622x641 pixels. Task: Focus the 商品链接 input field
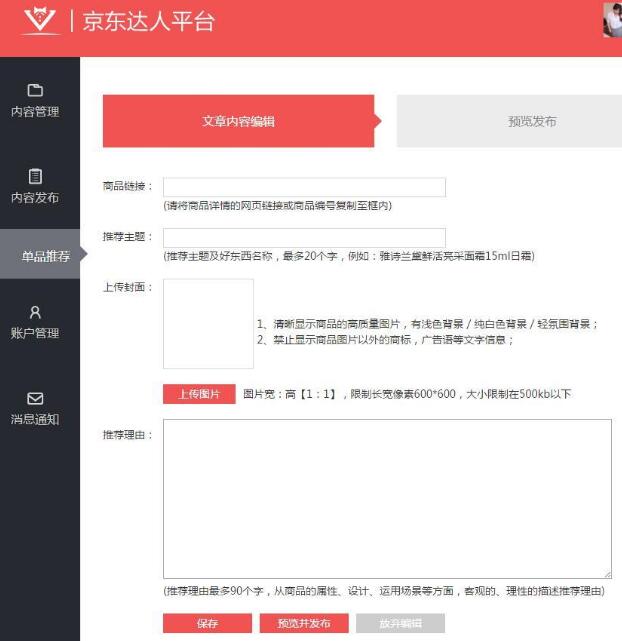pyautogui.click(x=304, y=187)
